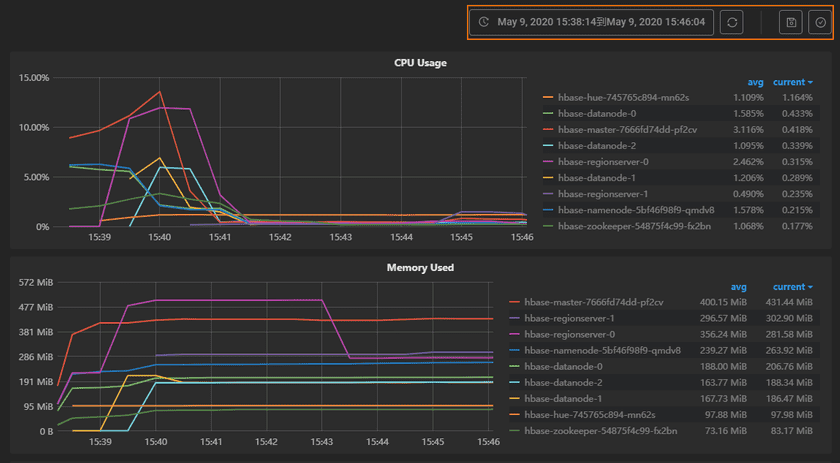Screen dimensions: 840x463
Task: Click the orange hbase-hue line icon in CPU legend
Action: 548,98
